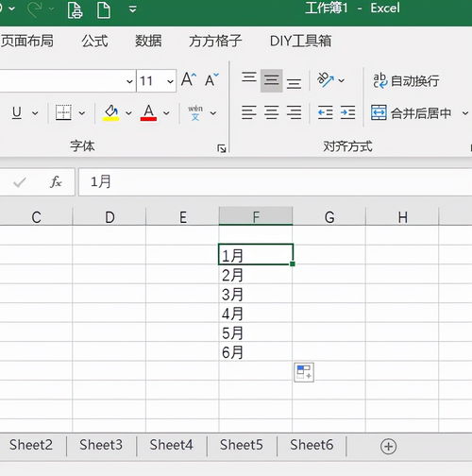Select the cell containing 2月
Screen dimensions: 472x476
click(x=256, y=274)
